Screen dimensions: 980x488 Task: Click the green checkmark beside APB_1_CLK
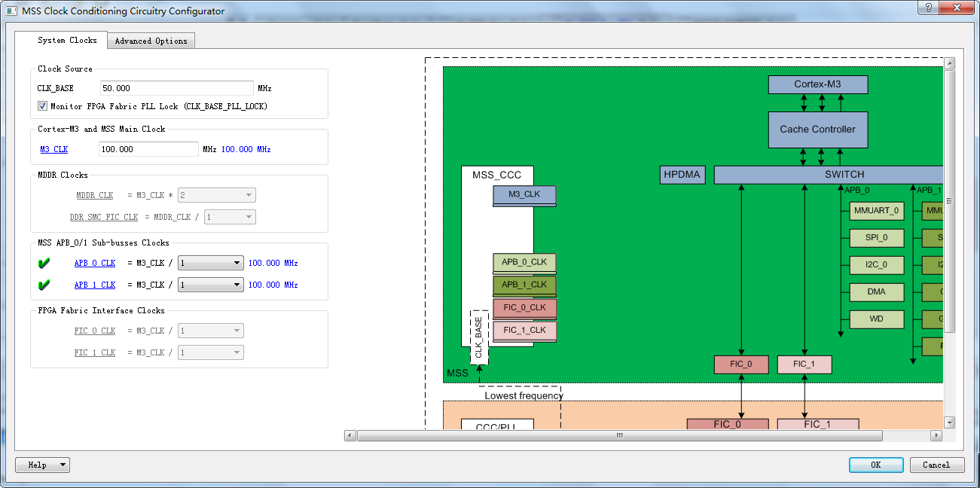point(44,285)
